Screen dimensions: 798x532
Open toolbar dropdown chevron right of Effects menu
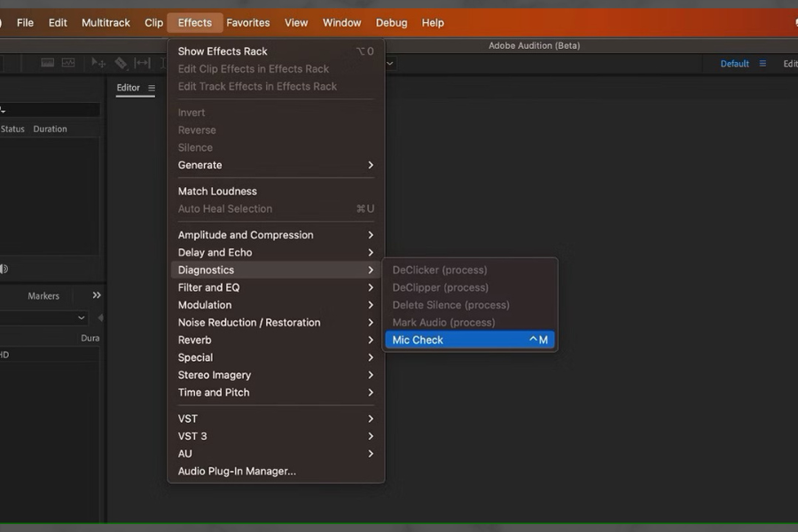tap(390, 64)
